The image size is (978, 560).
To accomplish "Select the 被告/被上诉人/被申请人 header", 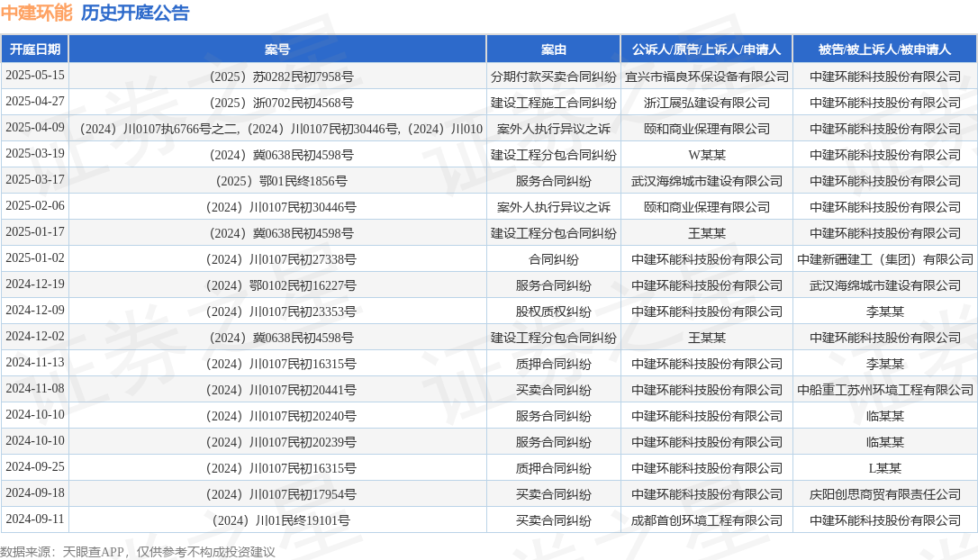I will [884, 50].
